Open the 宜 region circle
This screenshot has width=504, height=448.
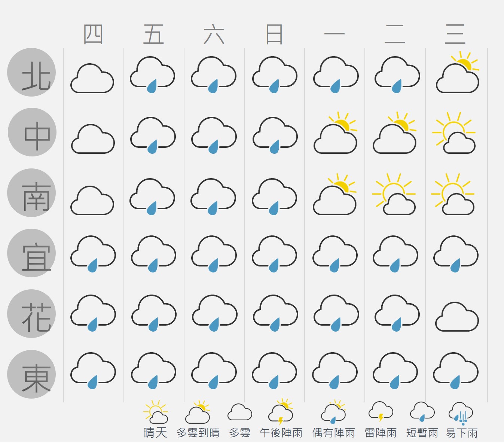[x=31, y=253]
